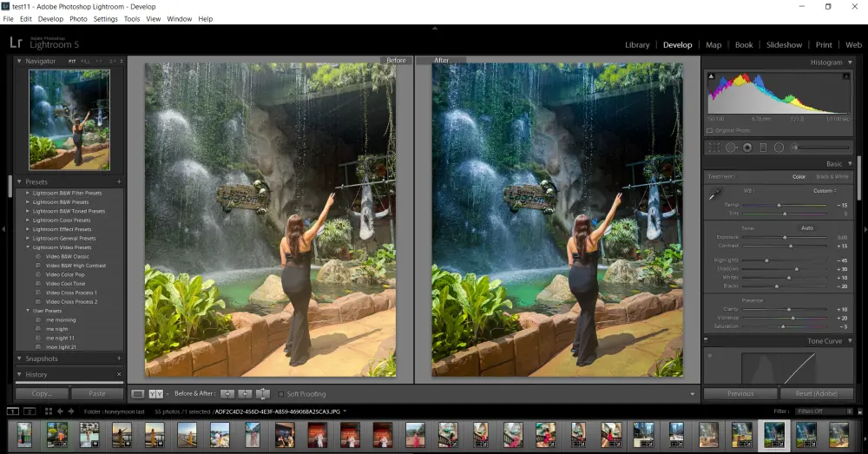Collapse Lightroom Video Presets folder

click(28, 247)
